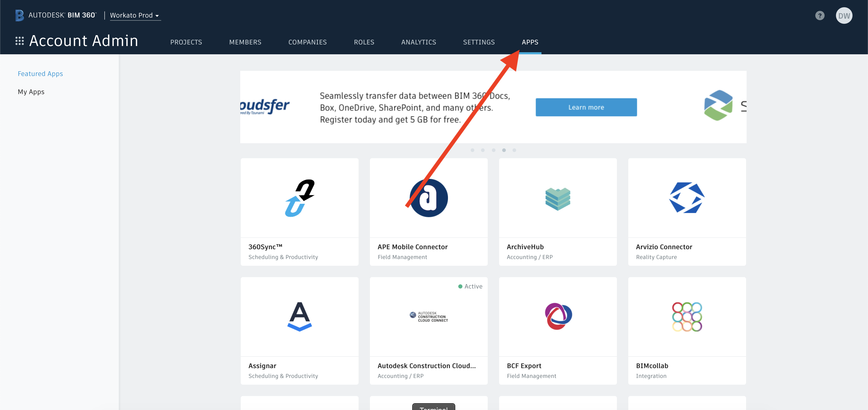Click the ArchiveHub accounting ERP icon
This screenshot has width=868, height=410.
(x=557, y=198)
